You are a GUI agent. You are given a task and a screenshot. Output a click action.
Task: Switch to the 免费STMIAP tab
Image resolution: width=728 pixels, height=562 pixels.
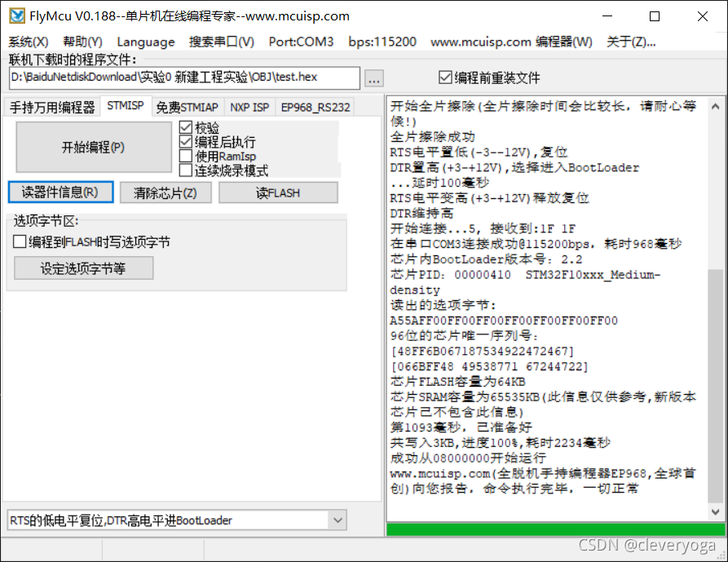coord(187,106)
